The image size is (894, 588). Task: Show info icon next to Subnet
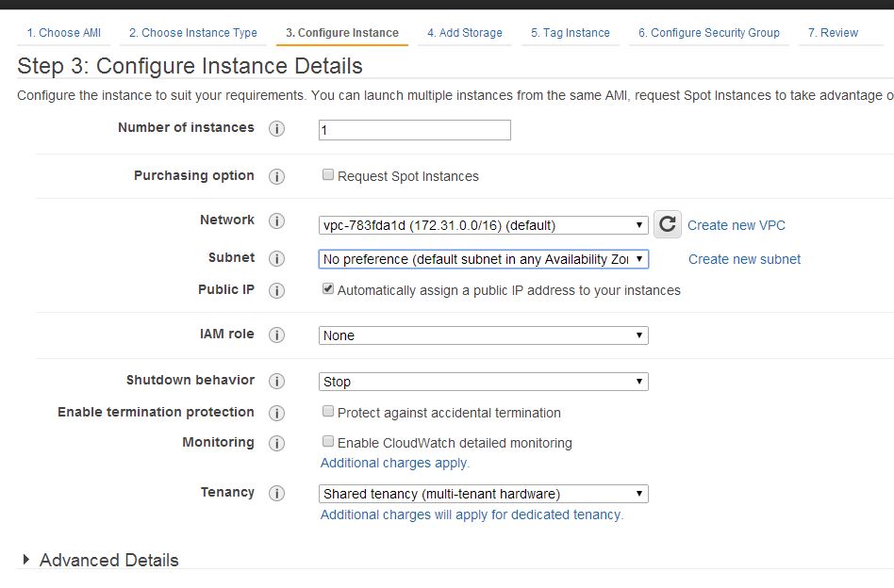[x=276, y=259]
